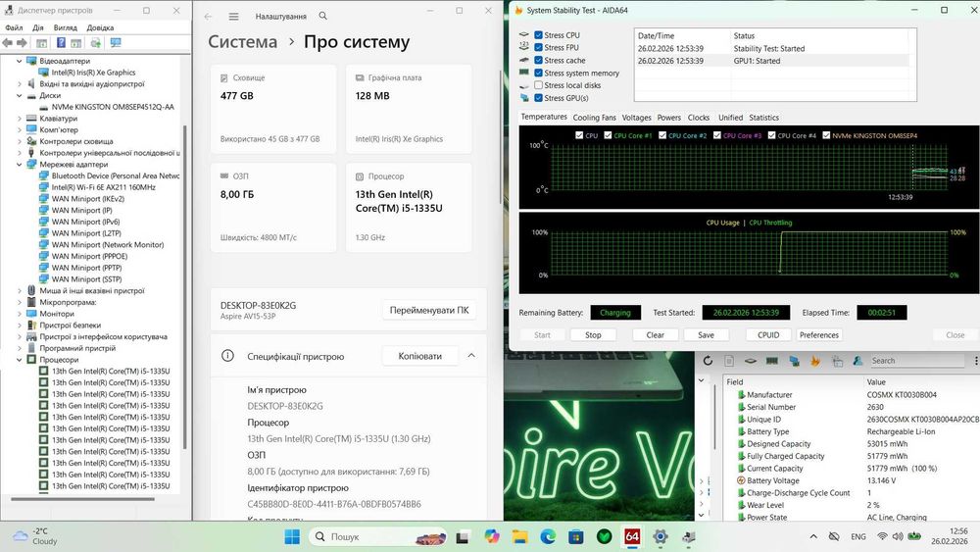Open Microsoft Store from the taskbar
This screenshot has width=980, height=552.
click(575, 536)
